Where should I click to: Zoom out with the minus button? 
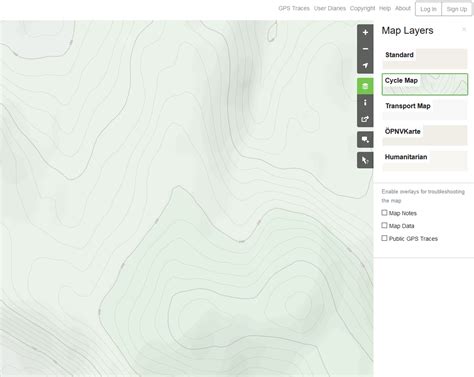tap(365, 49)
